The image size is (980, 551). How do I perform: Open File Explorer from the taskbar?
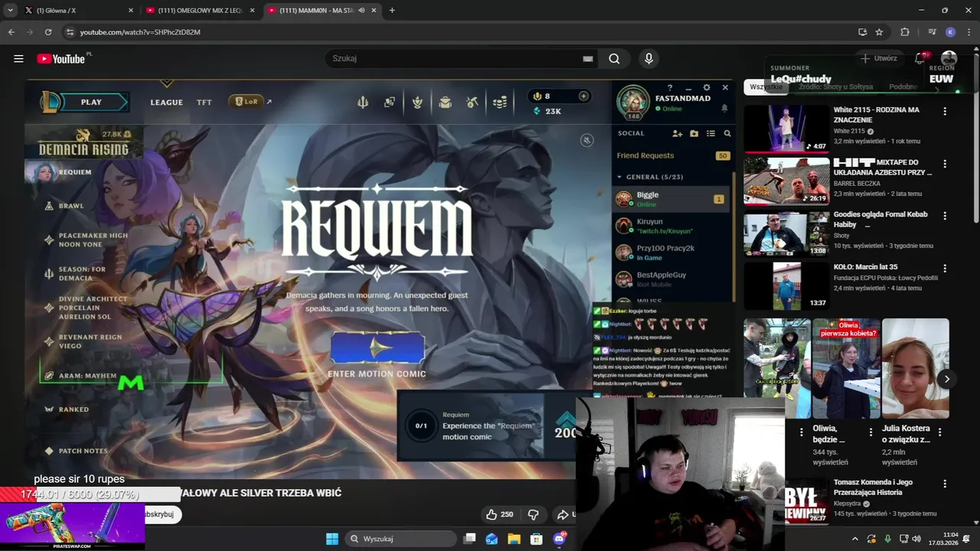[514, 539]
